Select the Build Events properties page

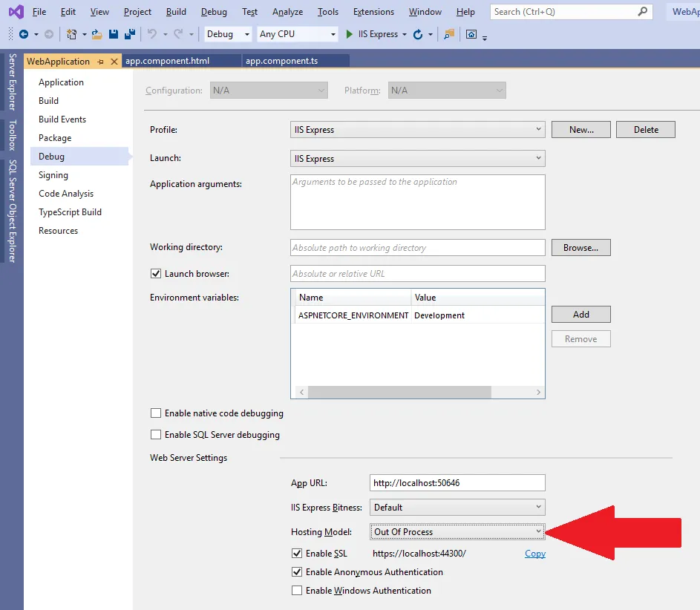click(62, 119)
